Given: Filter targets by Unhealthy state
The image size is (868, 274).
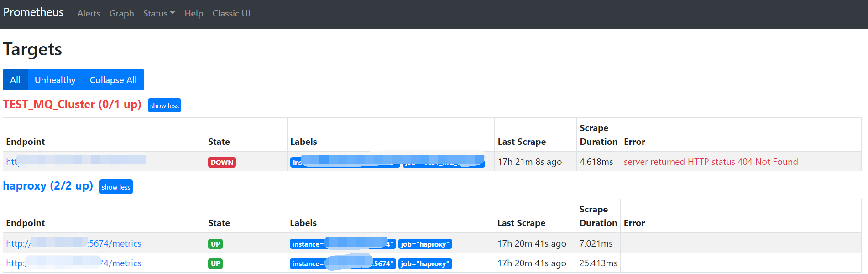Looking at the screenshot, I should [x=55, y=79].
